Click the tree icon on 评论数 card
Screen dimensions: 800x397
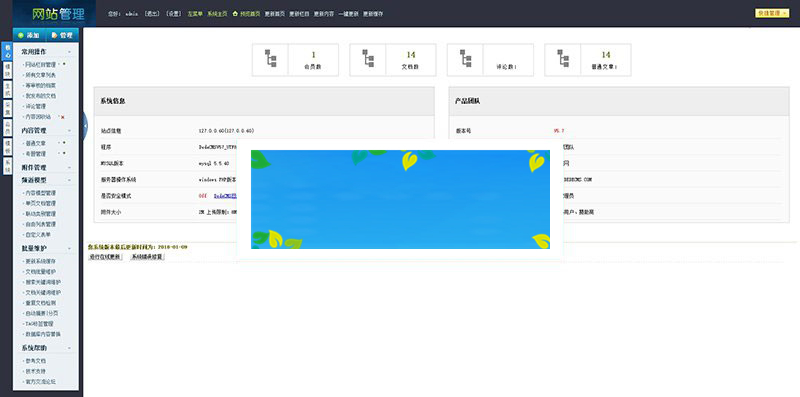point(465,58)
